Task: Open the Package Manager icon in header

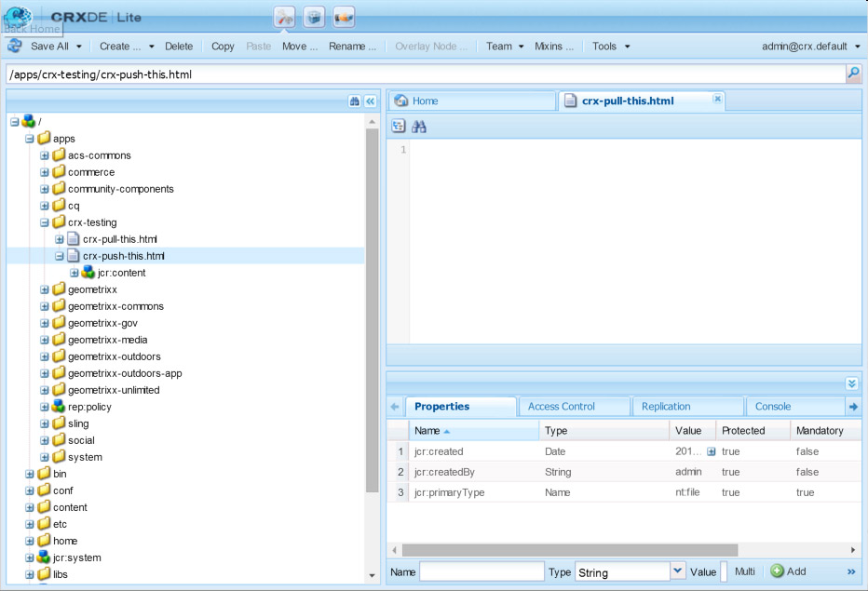Action: (x=315, y=18)
